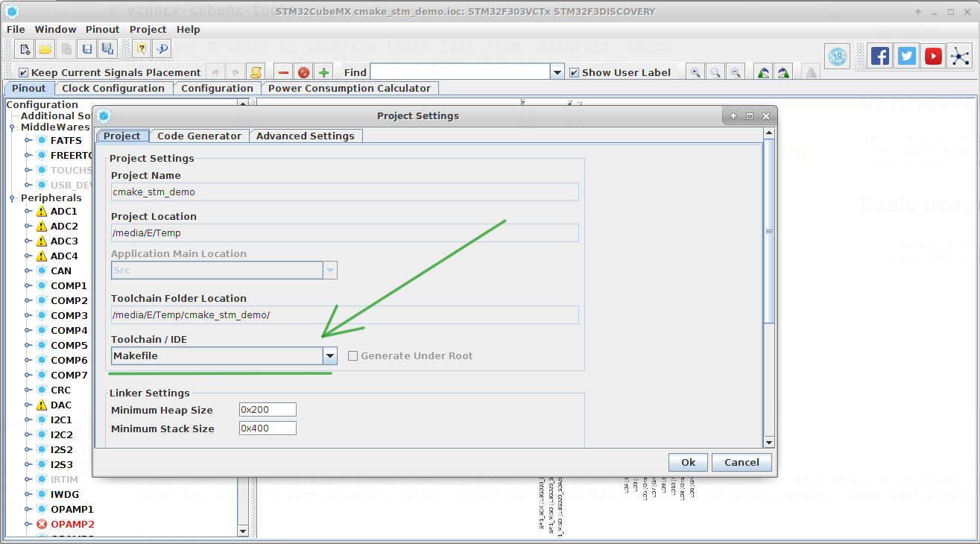This screenshot has height=544, width=980.
Task: Click the Ok button
Action: (x=688, y=462)
